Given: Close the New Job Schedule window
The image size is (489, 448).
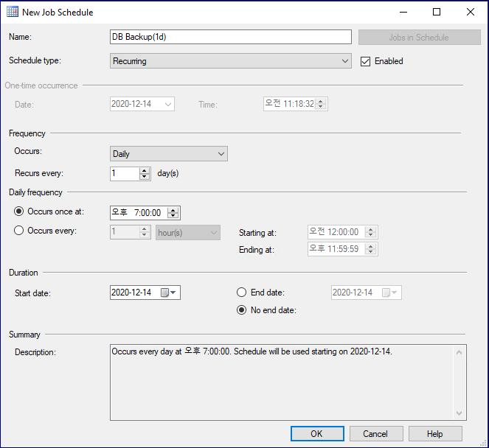Looking at the screenshot, I should click(471, 12).
